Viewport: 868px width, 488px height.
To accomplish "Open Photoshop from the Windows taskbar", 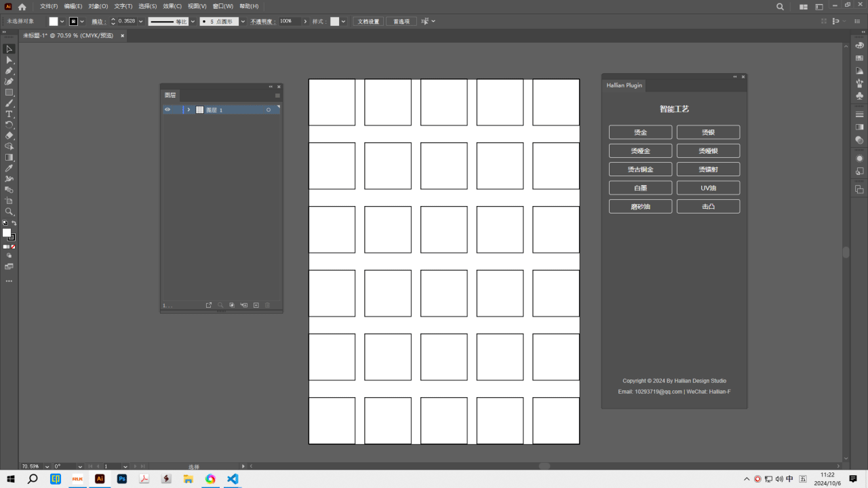I will (x=122, y=479).
